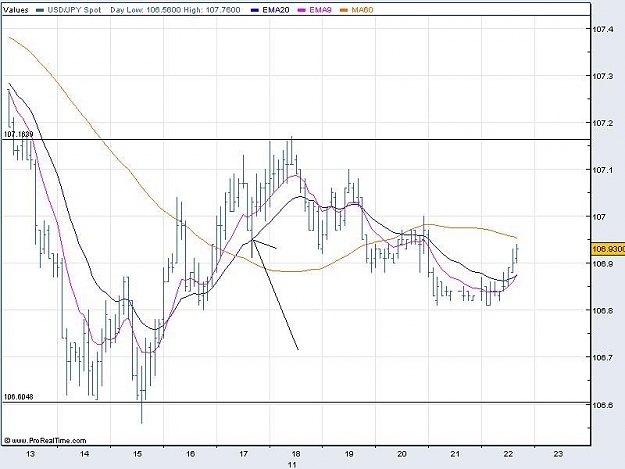Click hour 21 on the time axis
This screenshot has width=625, height=469.
pos(455,454)
